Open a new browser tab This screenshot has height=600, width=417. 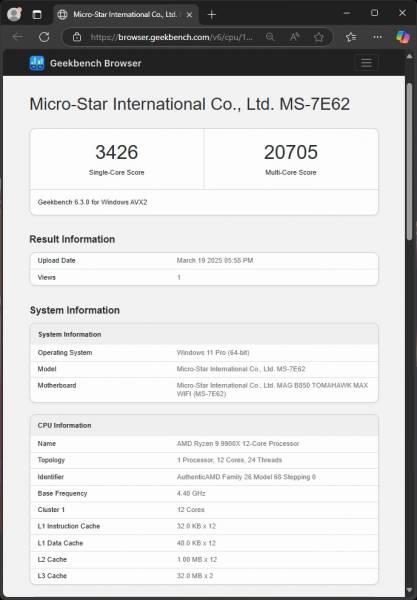coord(212,15)
